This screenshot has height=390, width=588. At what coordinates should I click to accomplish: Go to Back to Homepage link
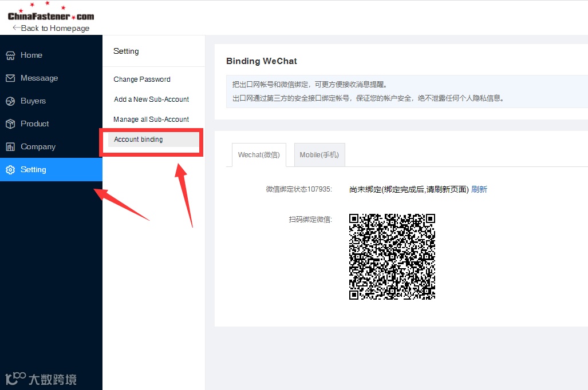(x=51, y=28)
